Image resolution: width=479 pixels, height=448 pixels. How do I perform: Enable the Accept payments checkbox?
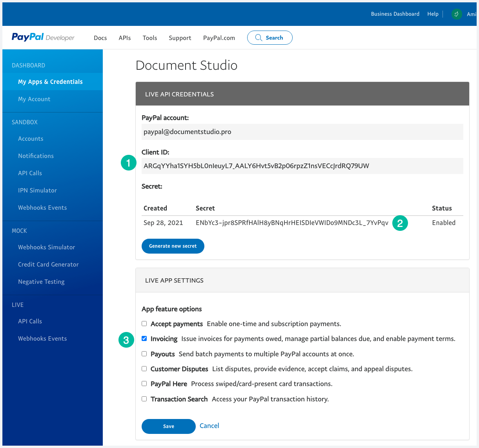point(144,324)
